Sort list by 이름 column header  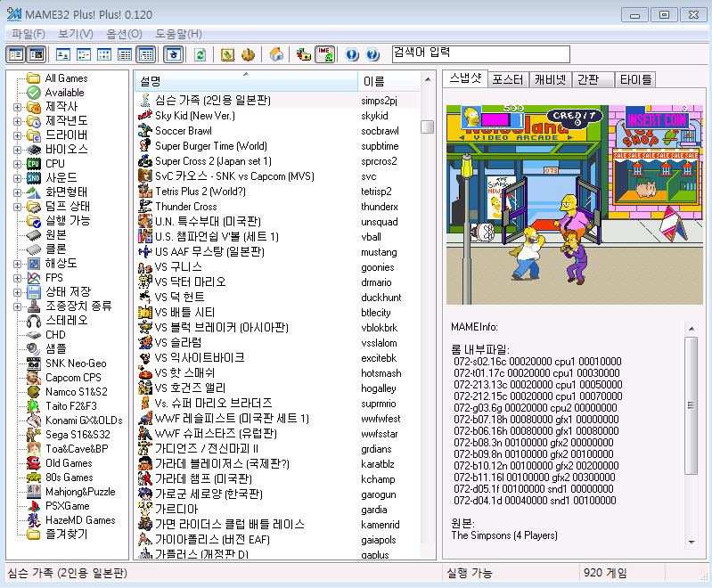pyautogui.click(x=389, y=81)
